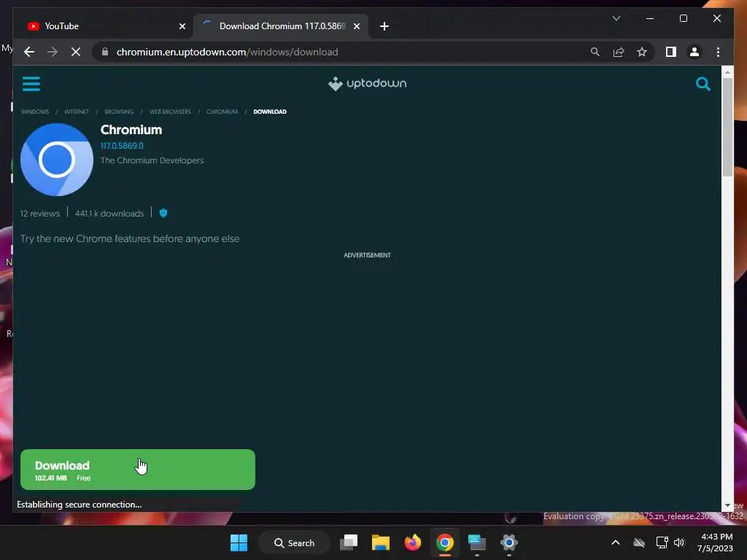
Task: Bookmark this tab with the star
Action: coord(642,52)
